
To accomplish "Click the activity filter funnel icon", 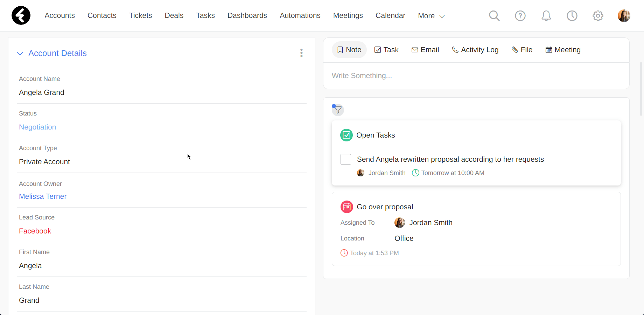I will click(338, 110).
